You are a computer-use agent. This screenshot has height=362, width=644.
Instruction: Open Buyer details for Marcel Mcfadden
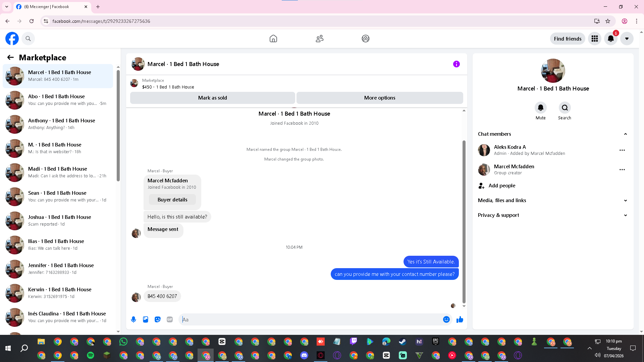172,200
